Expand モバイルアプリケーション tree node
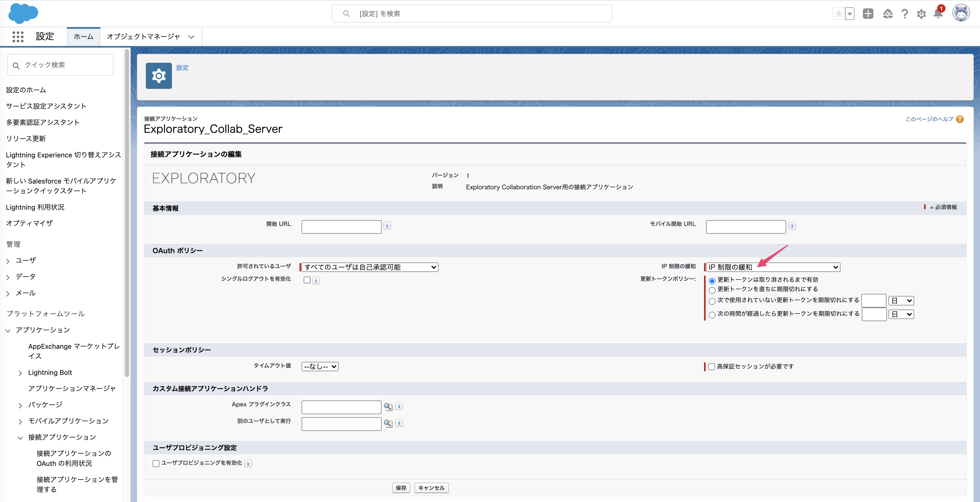 click(x=21, y=422)
